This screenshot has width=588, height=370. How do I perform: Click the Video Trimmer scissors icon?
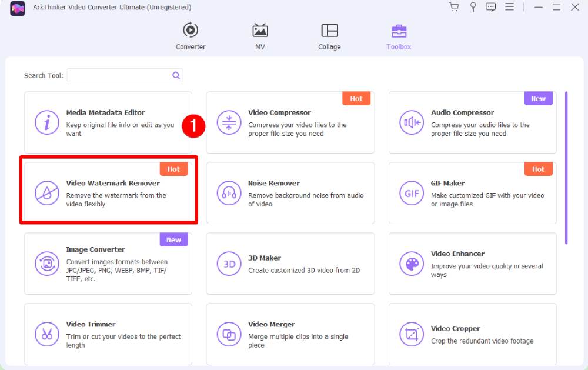click(47, 334)
